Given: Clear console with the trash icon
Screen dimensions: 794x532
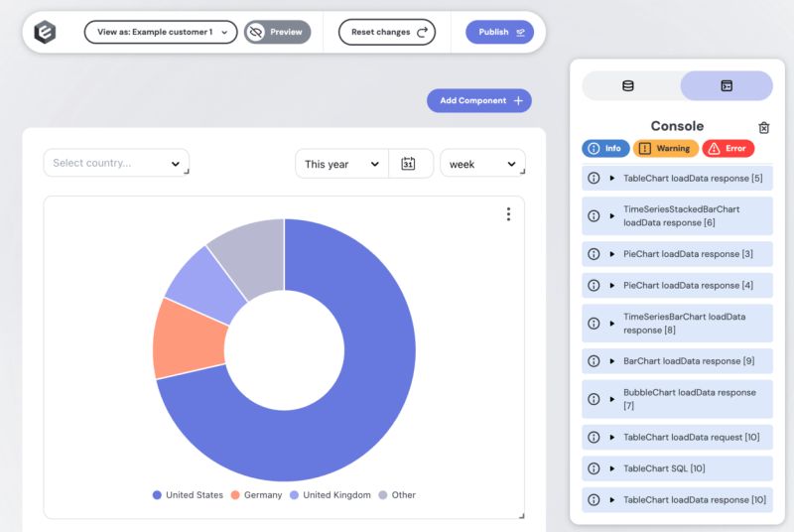Looking at the screenshot, I should pyautogui.click(x=763, y=128).
